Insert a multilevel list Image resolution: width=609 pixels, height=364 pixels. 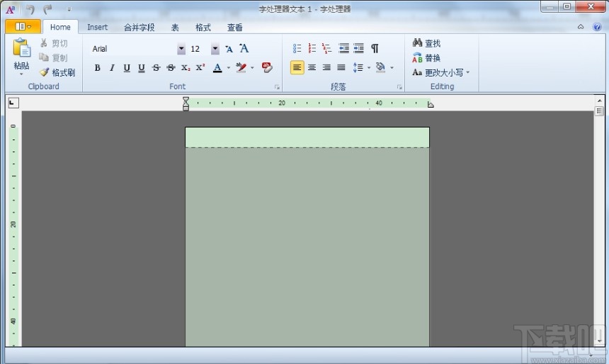[327, 48]
